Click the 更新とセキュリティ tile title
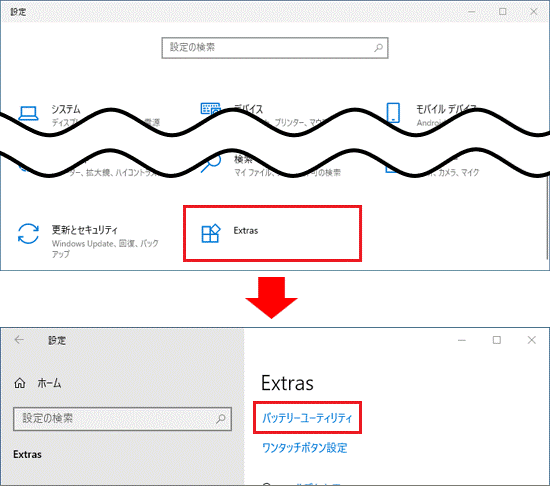Screen dimensions: 550x486 pyautogui.click(x=85, y=230)
